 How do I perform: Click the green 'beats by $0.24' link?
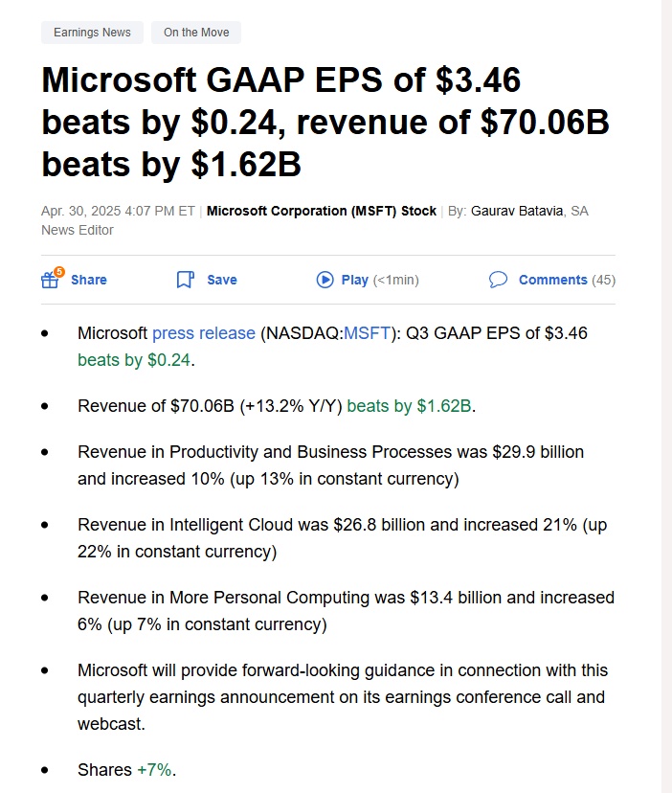pyautogui.click(x=134, y=360)
